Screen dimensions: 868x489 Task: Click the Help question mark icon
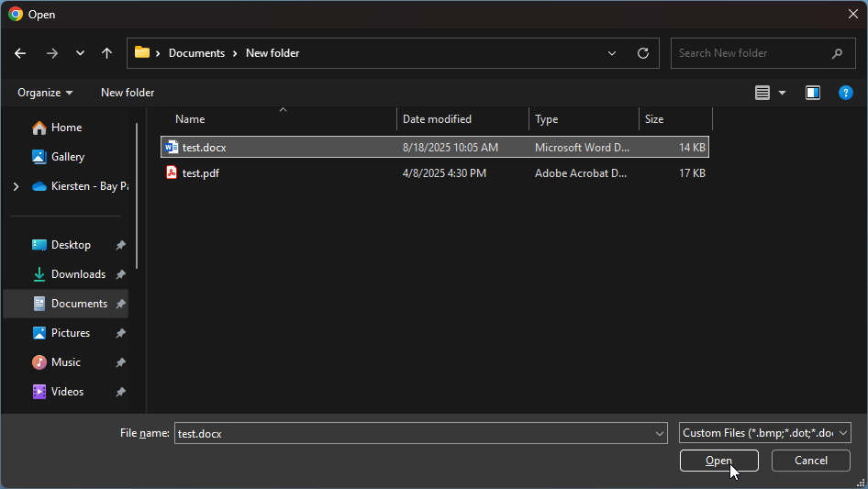click(846, 93)
